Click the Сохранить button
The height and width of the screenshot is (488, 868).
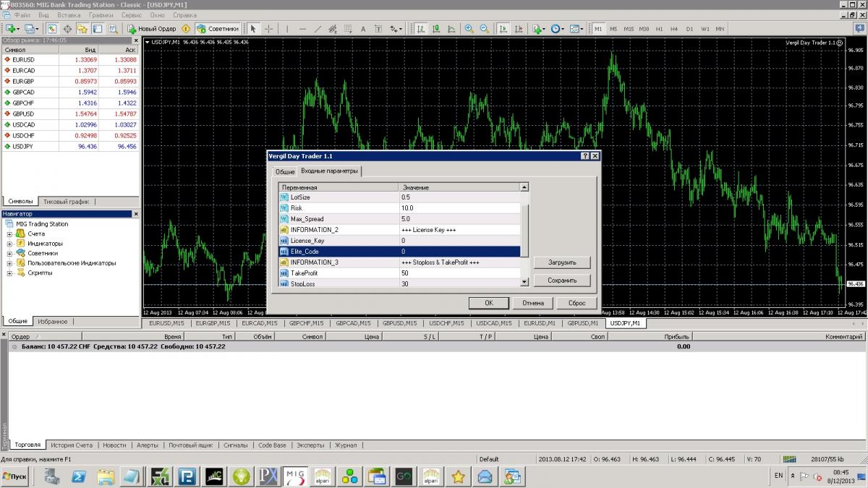click(x=562, y=281)
